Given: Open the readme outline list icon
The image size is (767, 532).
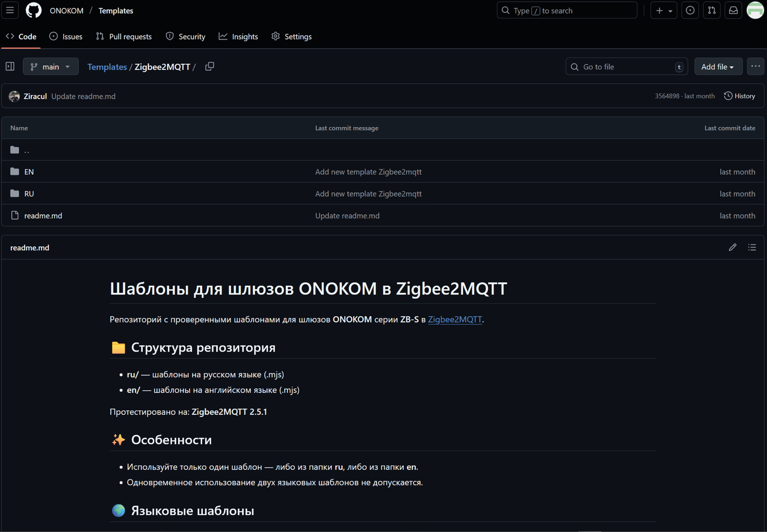Looking at the screenshot, I should coord(752,247).
